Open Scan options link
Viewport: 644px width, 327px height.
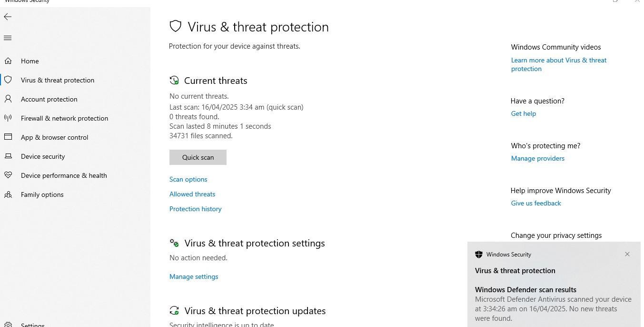(x=188, y=179)
